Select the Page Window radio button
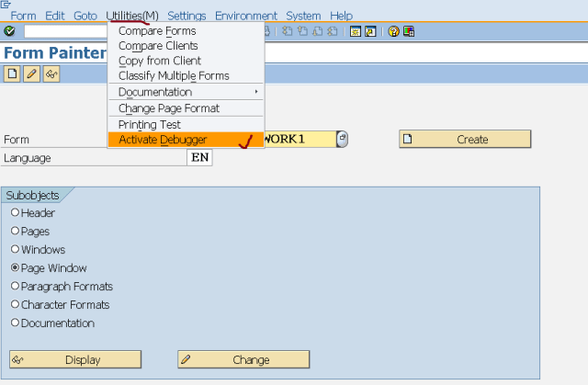Screen dimensions: 588x385 pyautogui.click(x=15, y=267)
